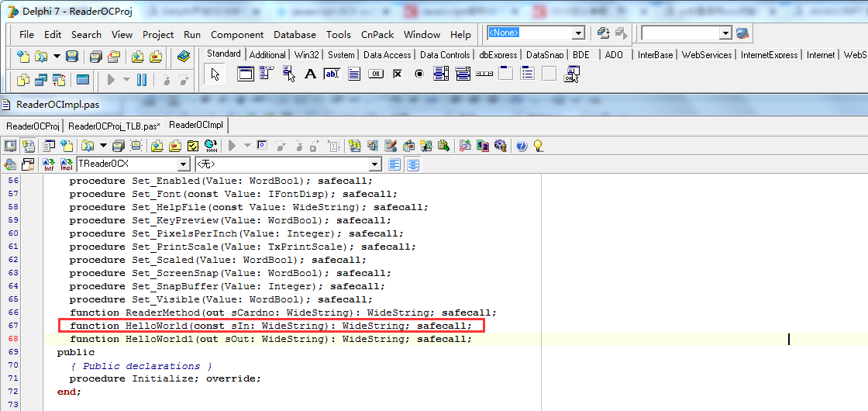Open the File menu
The width and height of the screenshot is (868, 411).
(x=26, y=34)
